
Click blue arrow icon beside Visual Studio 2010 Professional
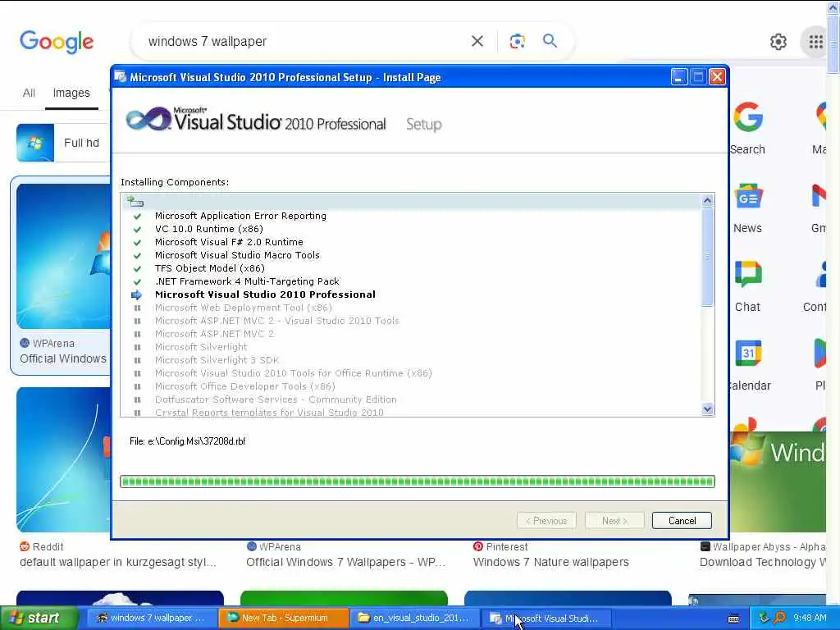click(x=137, y=294)
